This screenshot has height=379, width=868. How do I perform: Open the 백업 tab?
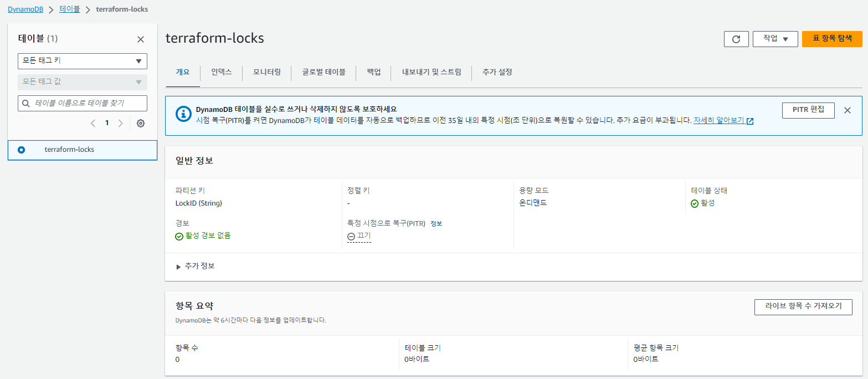[x=374, y=72]
